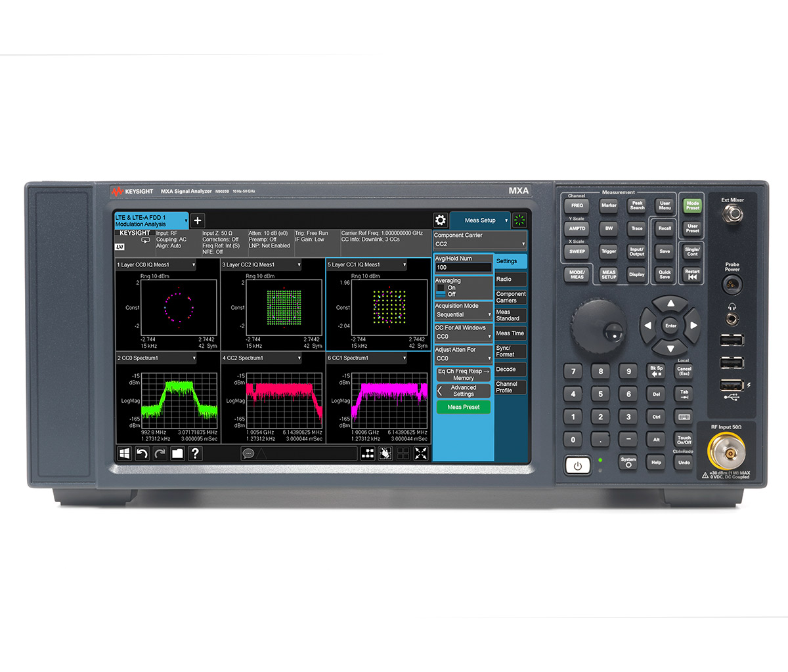The width and height of the screenshot is (788, 672).
Task: Open the '1 Layer CC0 IQ Meas1' window dropdown
Action: coord(156,265)
